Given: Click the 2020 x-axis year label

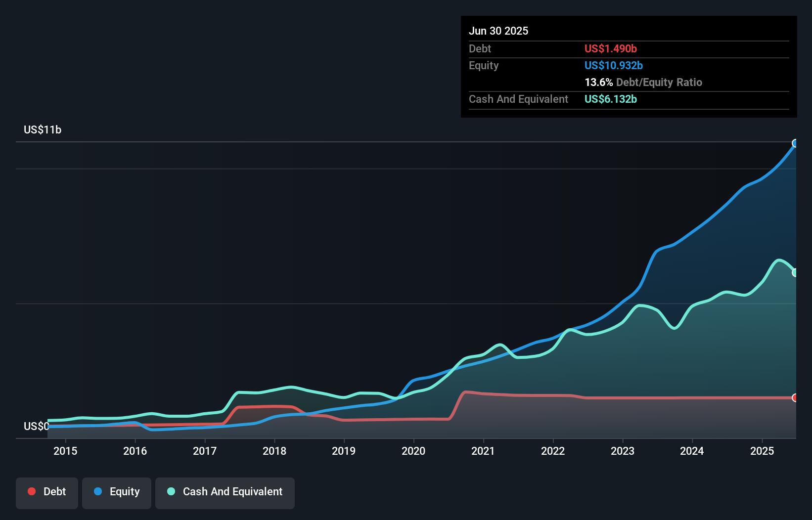Looking at the screenshot, I should 413,451.
